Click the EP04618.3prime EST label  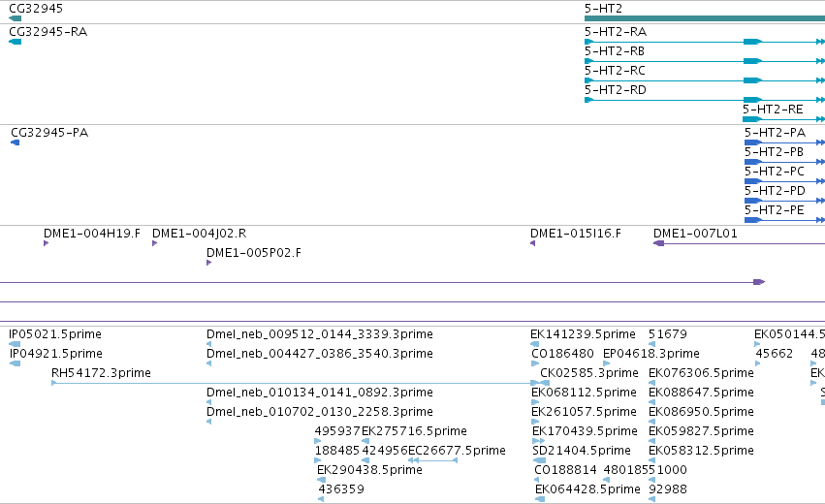[651, 354]
